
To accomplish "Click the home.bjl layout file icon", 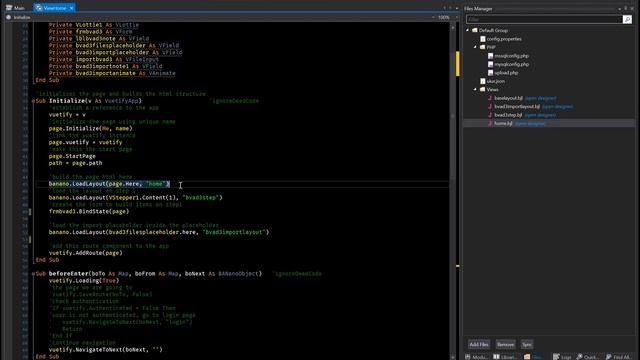I will click(x=490, y=123).
